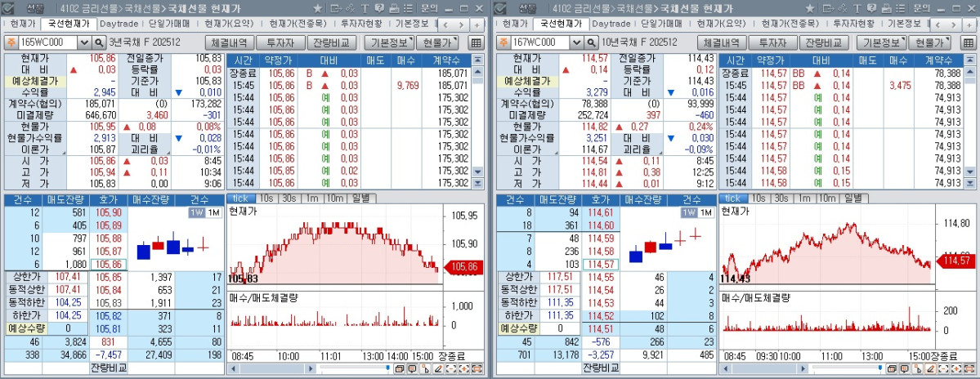Click the 잔량비교 button in the right window

[x=824, y=42]
